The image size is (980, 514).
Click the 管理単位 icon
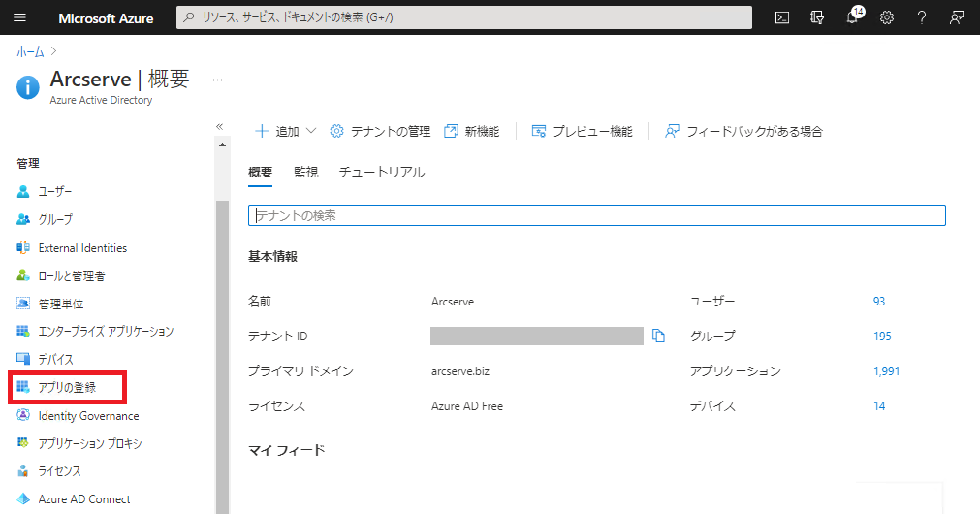pyautogui.click(x=23, y=304)
